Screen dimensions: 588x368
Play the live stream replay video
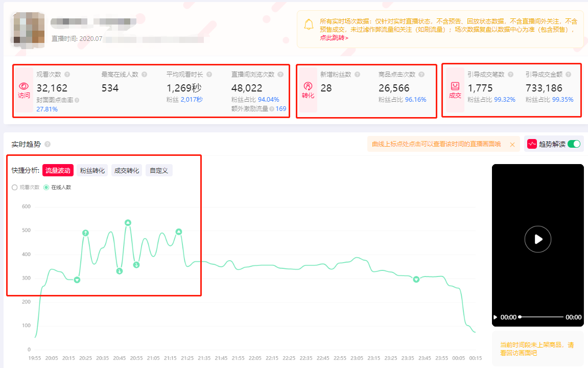[x=537, y=239]
